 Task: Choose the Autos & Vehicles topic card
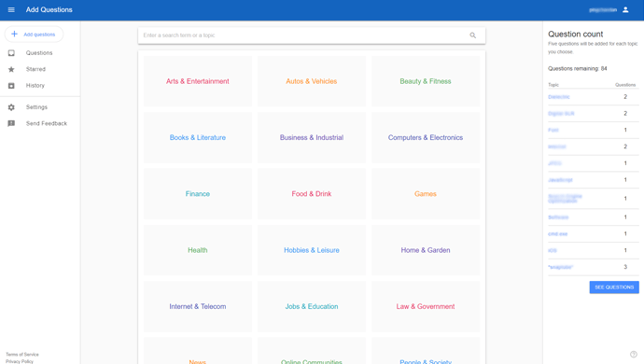(312, 81)
